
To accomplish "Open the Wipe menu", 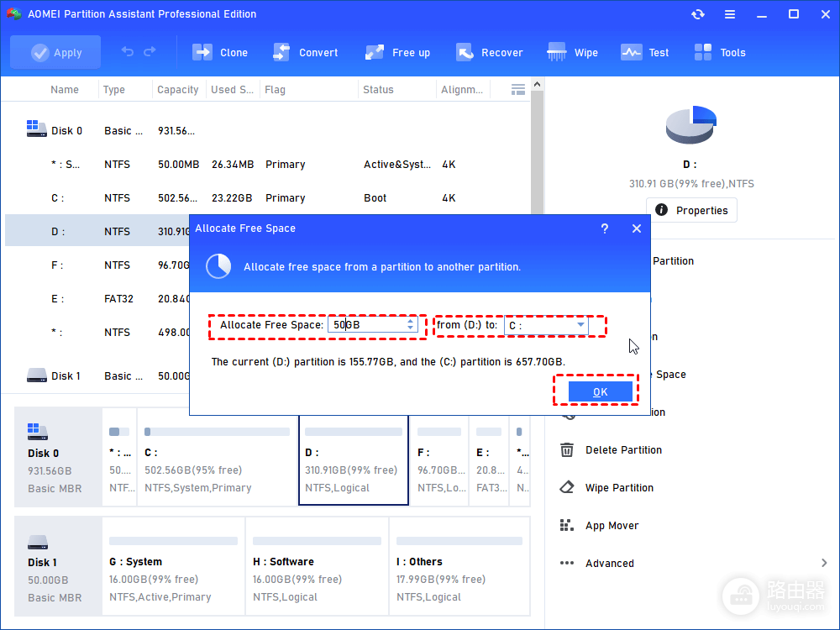I will (x=572, y=52).
